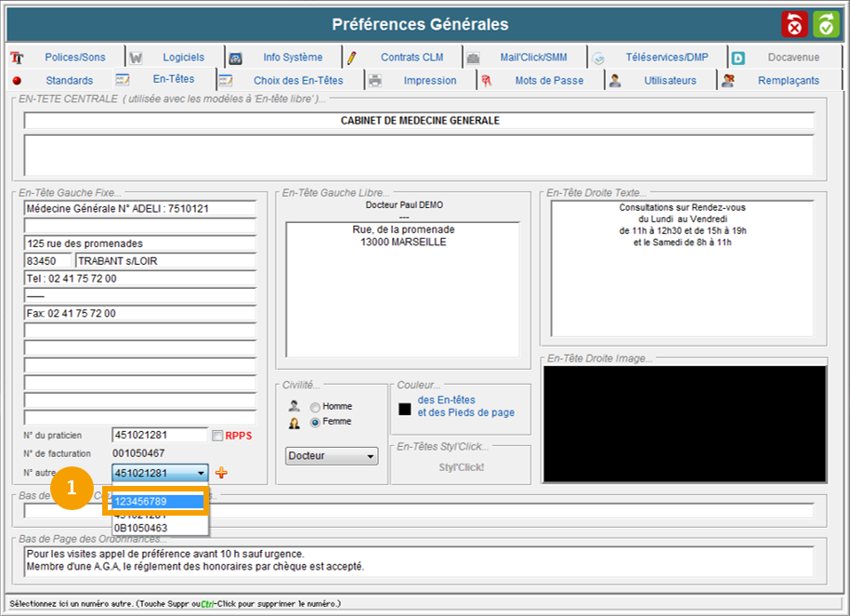Screen dimensions: 850x616
Task: Open the Polices/Sons tab
Action: [74, 58]
